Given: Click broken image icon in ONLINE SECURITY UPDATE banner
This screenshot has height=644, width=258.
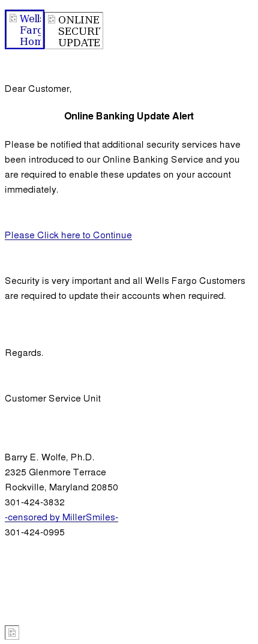Looking at the screenshot, I should coord(52,19).
